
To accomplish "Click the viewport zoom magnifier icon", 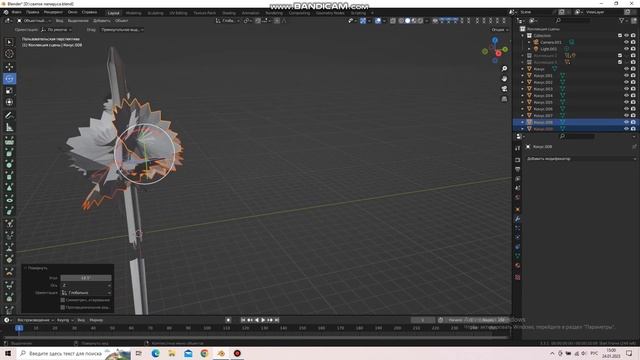I will click(504, 69).
